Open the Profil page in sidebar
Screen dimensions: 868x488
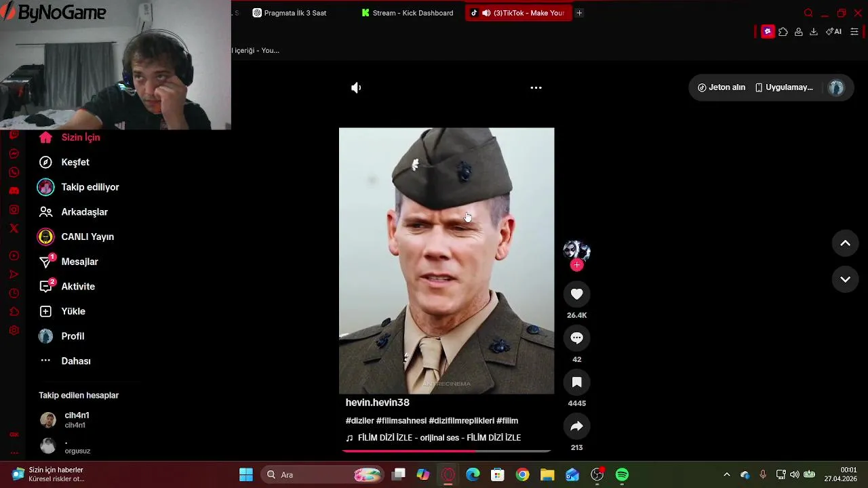61,336
